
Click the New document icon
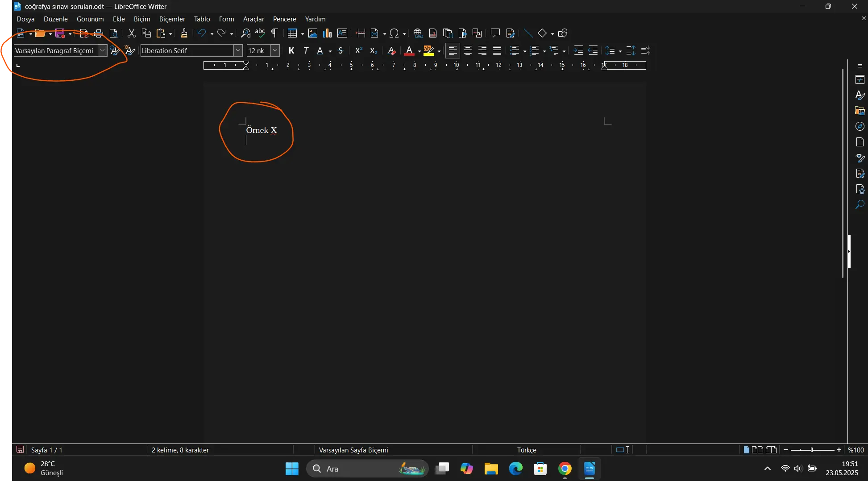point(21,33)
